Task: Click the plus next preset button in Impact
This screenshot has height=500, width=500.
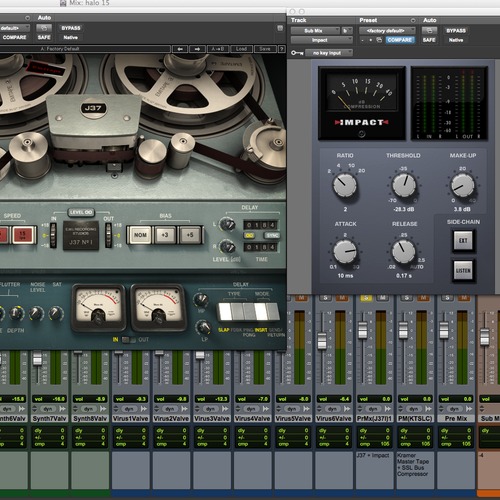Action: (370, 40)
